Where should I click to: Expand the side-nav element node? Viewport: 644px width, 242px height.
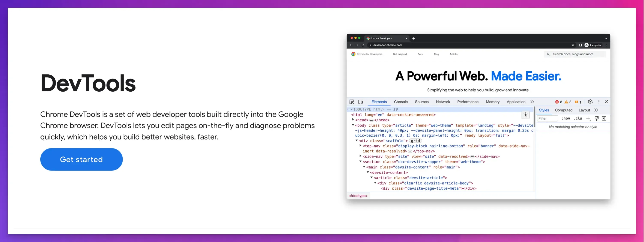[360, 156]
